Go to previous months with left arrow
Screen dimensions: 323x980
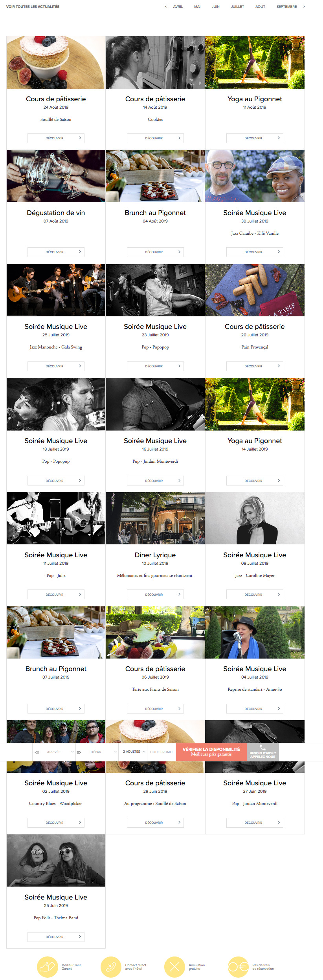(x=166, y=7)
